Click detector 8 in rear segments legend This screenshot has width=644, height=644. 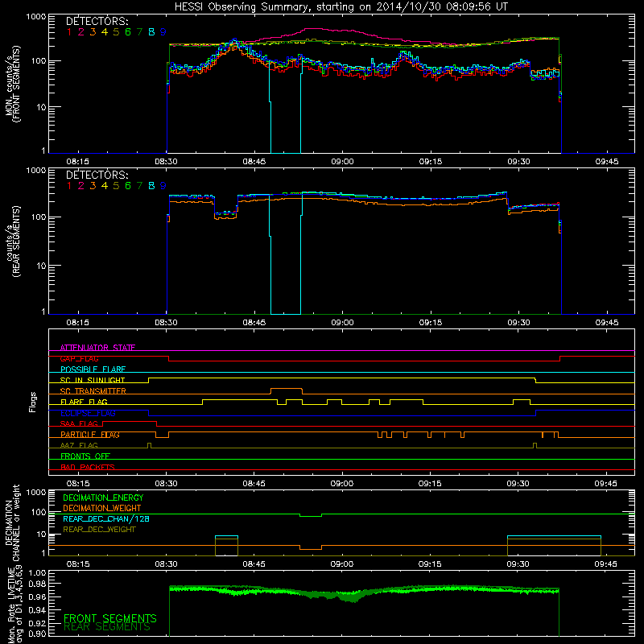pos(151,186)
